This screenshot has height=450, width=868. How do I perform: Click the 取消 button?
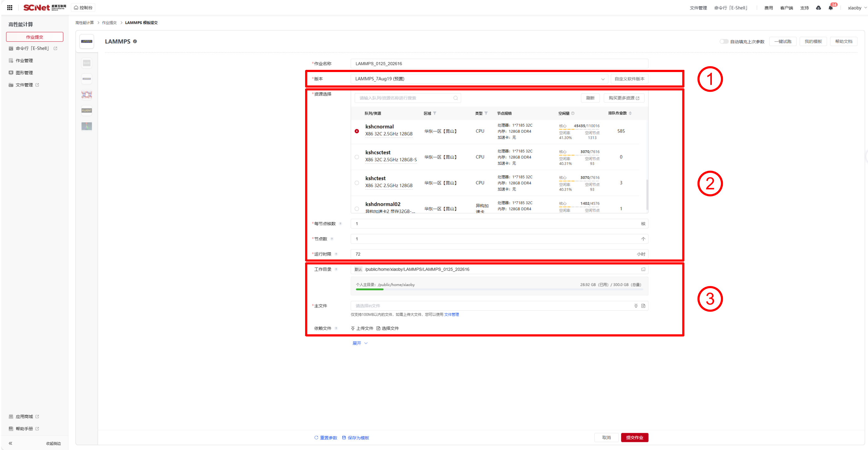coord(606,437)
